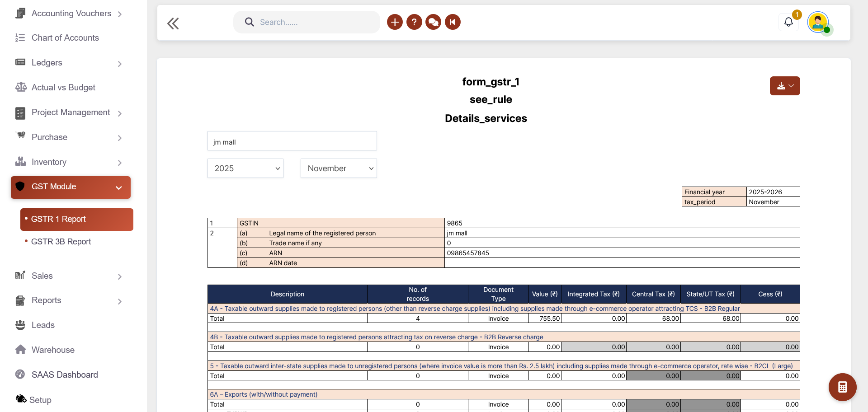
Task: Open GSTR 1 Report menu item
Action: (x=59, y=219)
